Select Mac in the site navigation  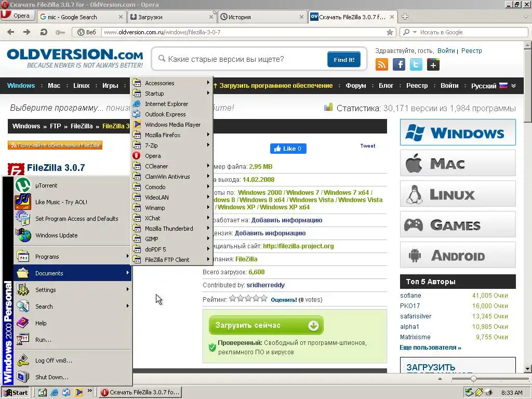pyautogui.click(x=54, y=86)
